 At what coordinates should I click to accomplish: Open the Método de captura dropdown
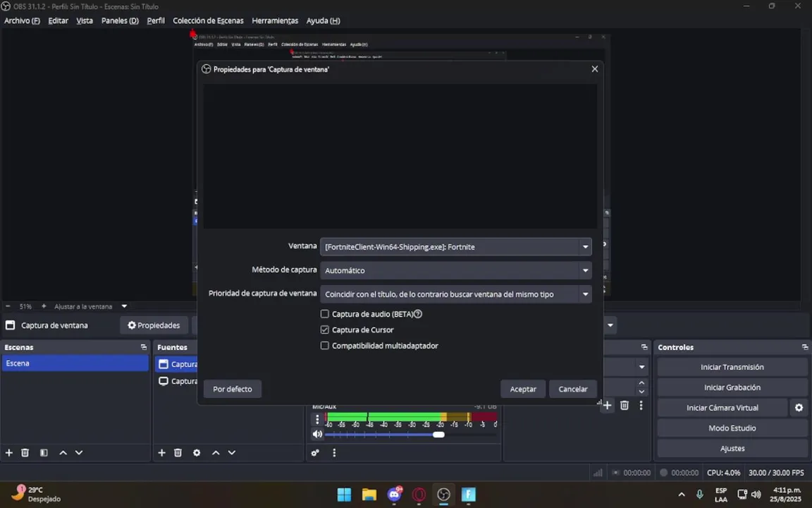[x=456, y=271]
